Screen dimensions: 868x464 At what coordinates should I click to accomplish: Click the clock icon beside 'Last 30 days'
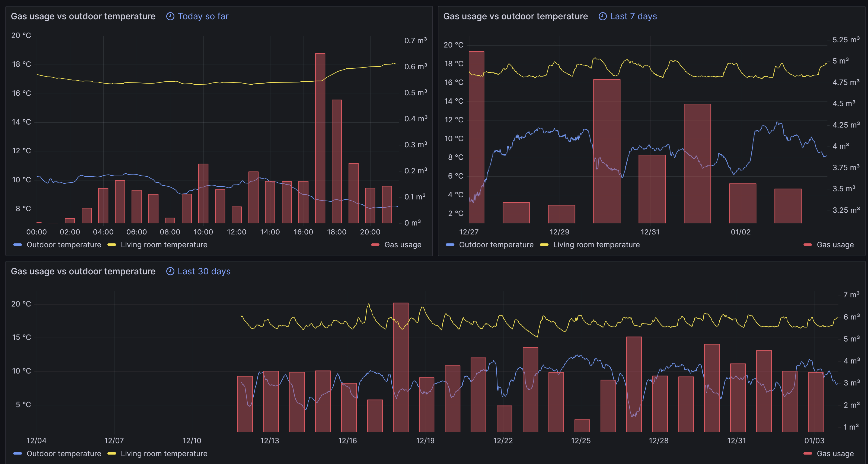tap(170, 271)
